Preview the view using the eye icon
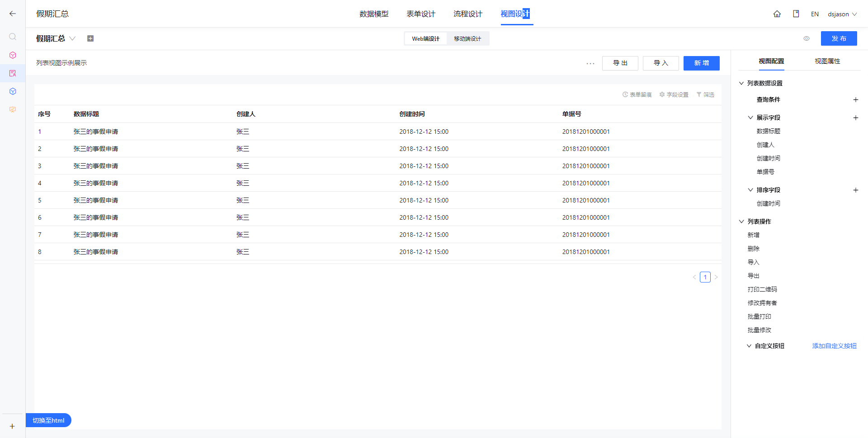The image size is (868, 438). [807, 38]
